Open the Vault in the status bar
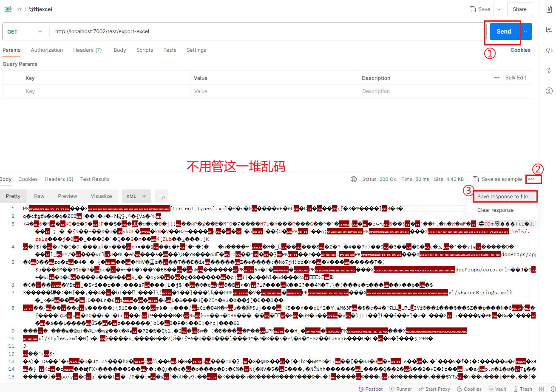556x392 pixels. 497,389
